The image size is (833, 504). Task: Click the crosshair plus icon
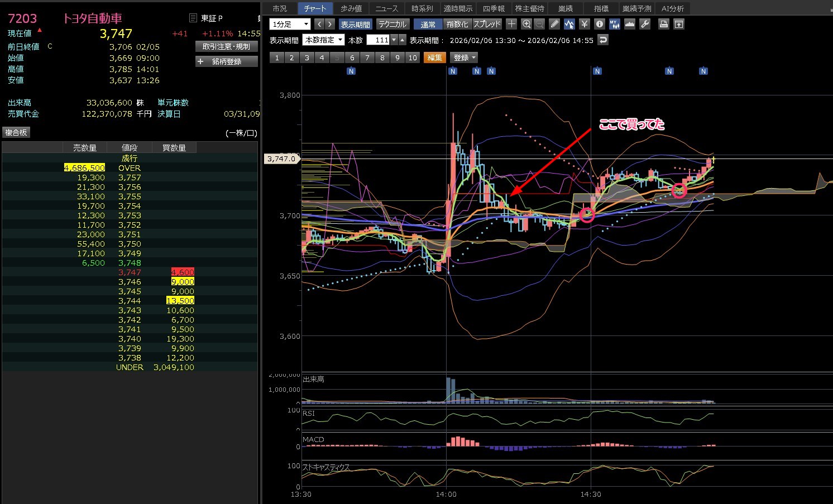coord(511,24)
